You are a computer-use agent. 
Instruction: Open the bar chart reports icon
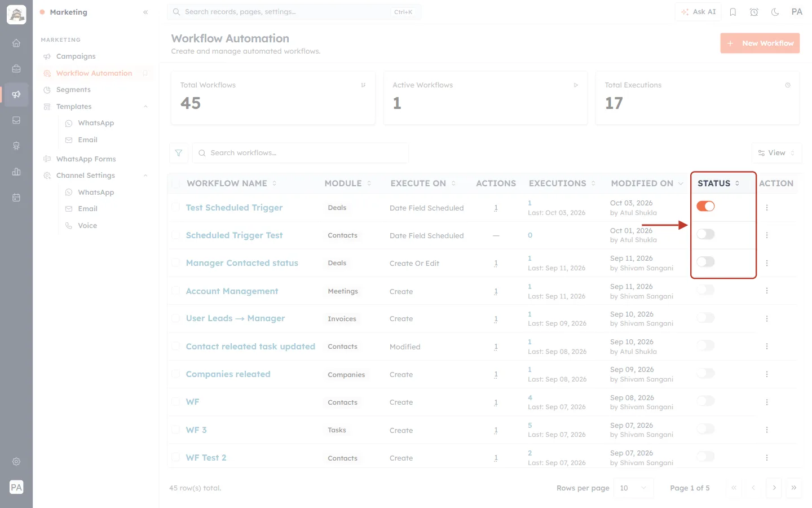[x=16, y=172]
